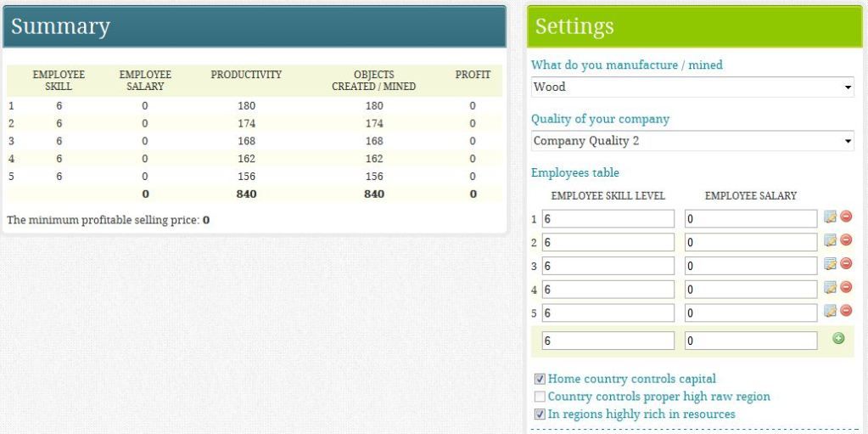
Task: Expand the Company Quality 2 dropdown
Action: click(x=692, y=141)
